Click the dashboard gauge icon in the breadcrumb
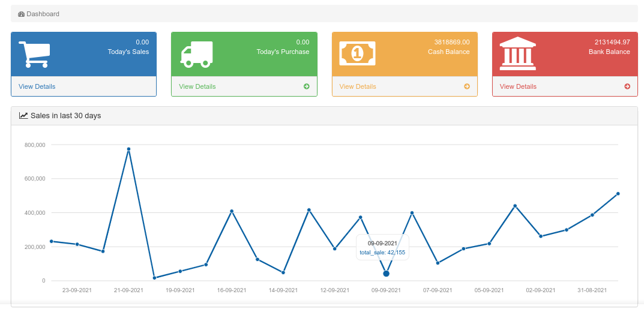This screenshot has height=312, width=644. [21, 14]
